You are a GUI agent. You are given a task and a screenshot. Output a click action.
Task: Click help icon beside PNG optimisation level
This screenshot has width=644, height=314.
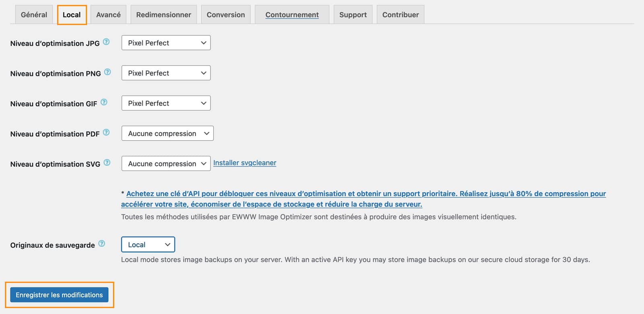[x=107, y=72]
